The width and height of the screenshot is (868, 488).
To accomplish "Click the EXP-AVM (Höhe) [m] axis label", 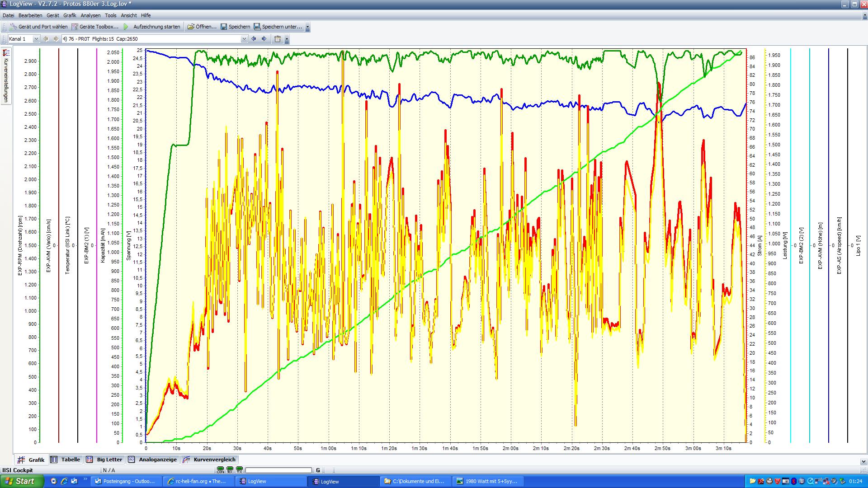I will point(820,245).
